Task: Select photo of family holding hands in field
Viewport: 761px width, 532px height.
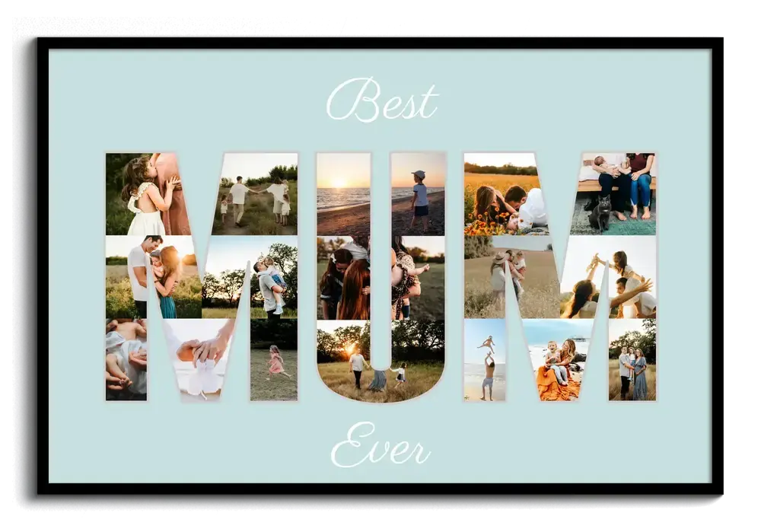Action: [x=381, y=362]
